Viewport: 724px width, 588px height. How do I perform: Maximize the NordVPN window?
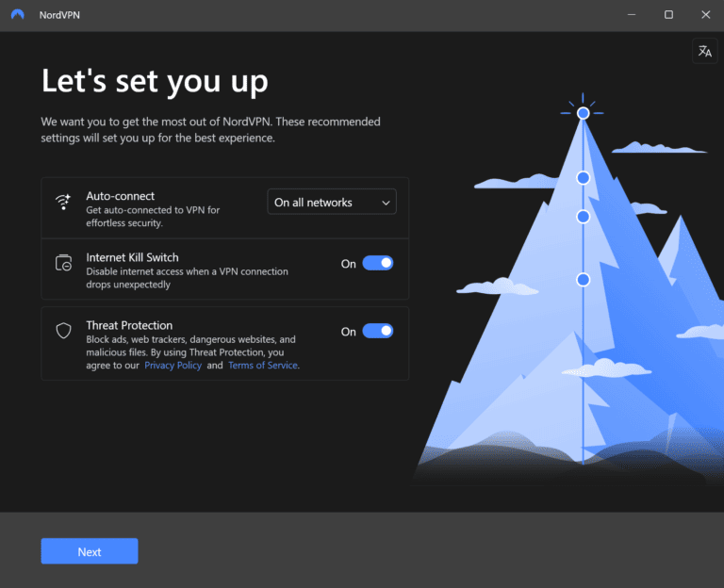668,15
